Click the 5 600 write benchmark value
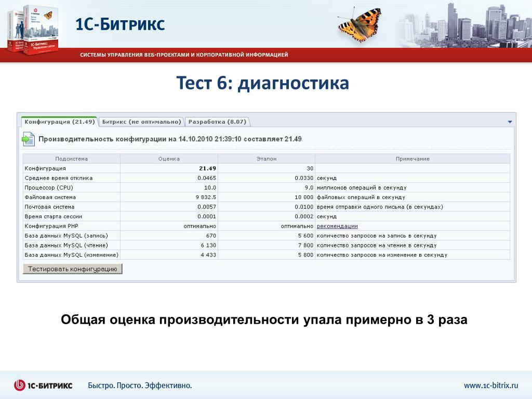This screenshot has height=399, width=532. tap(305, 236)
